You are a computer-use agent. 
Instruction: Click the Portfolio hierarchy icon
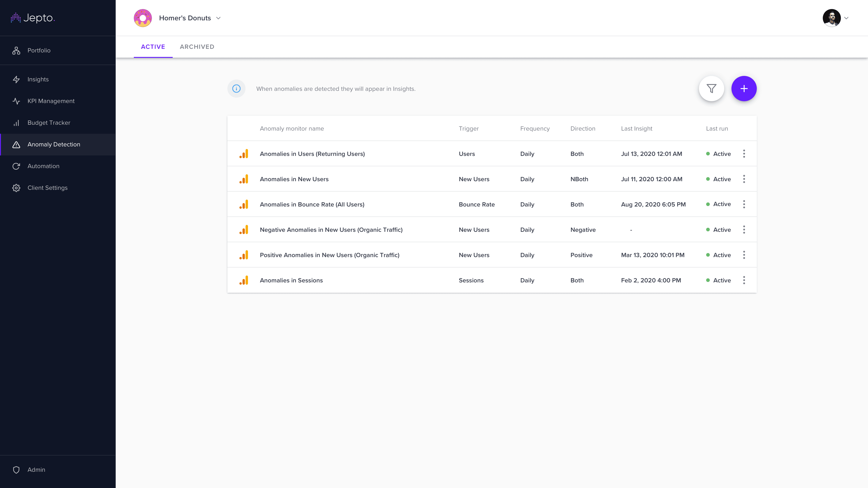16,51
